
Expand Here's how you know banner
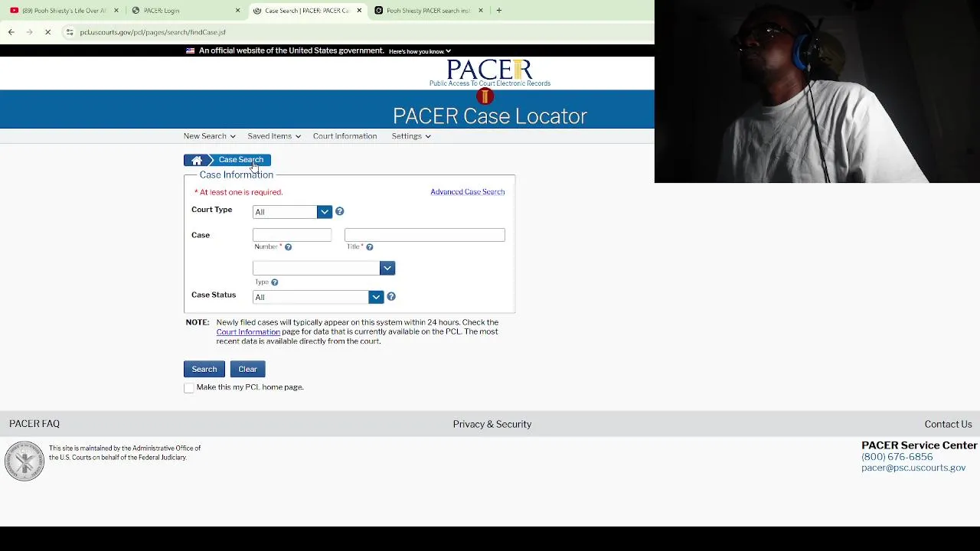(x=420, y=51)
